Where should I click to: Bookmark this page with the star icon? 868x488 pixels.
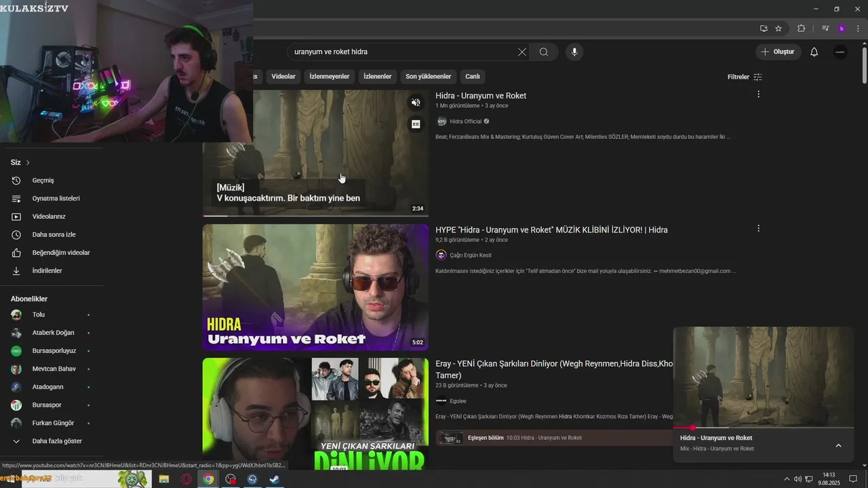tap(778, 28)
